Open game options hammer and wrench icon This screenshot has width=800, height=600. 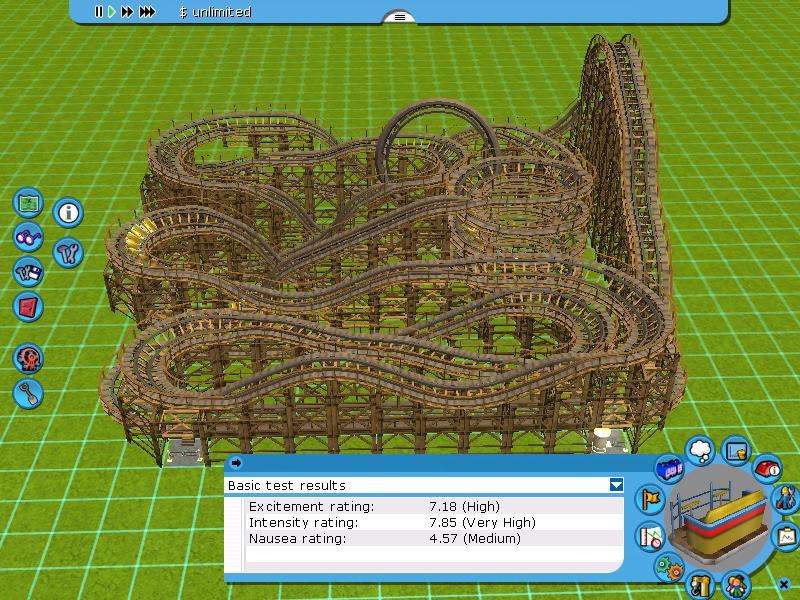click(68, 253)
